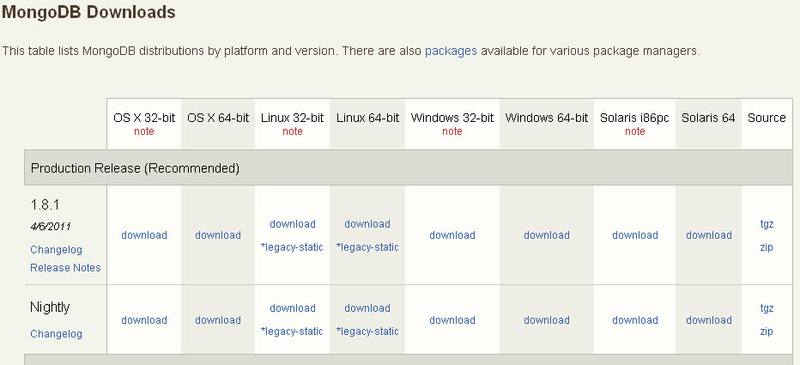800x365 pixels.
Task: Open the packages link in the intro text
Action: [x=451, y=51]
